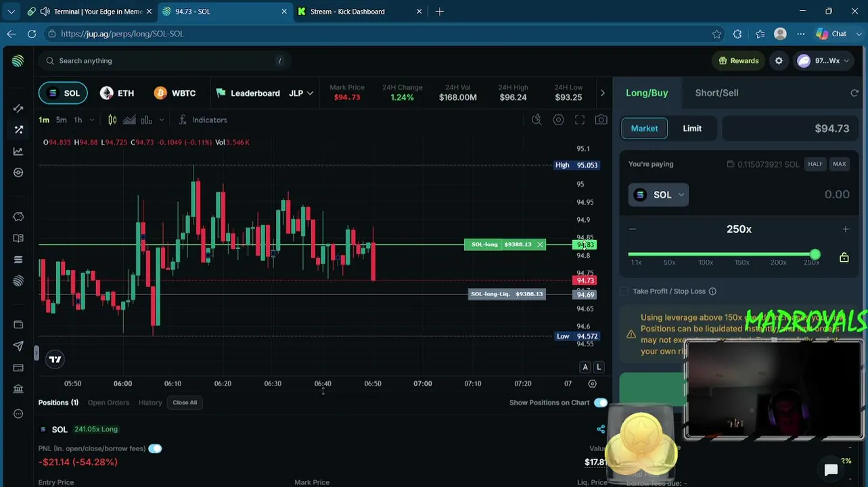This screenshot has width=868, height=487.
Task: Select the Limit order type
Action: 692,129
